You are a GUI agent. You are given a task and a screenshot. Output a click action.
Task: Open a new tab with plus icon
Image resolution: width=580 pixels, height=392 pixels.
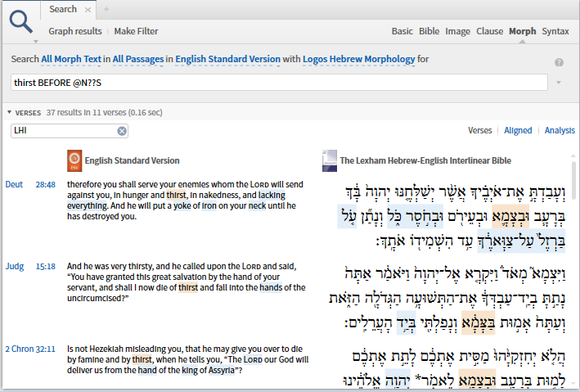click(106, 10)
